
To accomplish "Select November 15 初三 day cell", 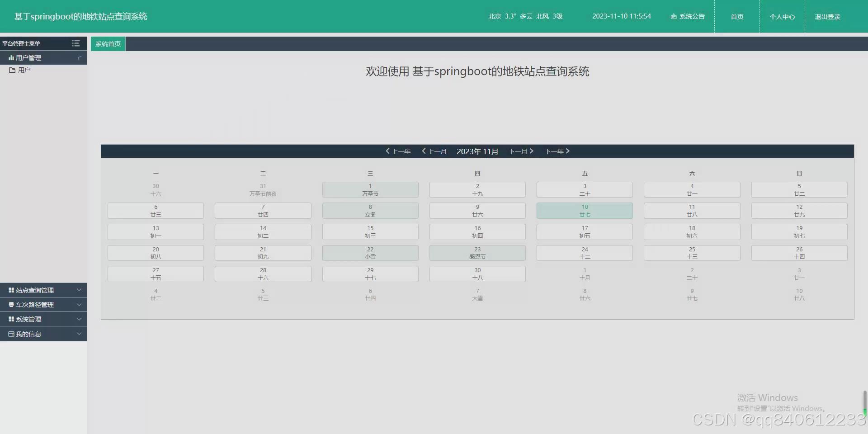I will pyautogui.click(x=370, y=232).
